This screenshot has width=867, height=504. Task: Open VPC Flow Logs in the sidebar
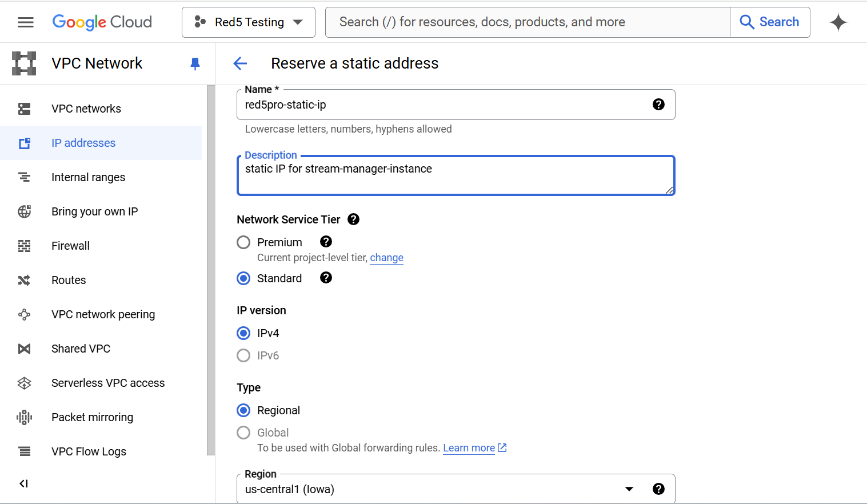pos(101,451)
